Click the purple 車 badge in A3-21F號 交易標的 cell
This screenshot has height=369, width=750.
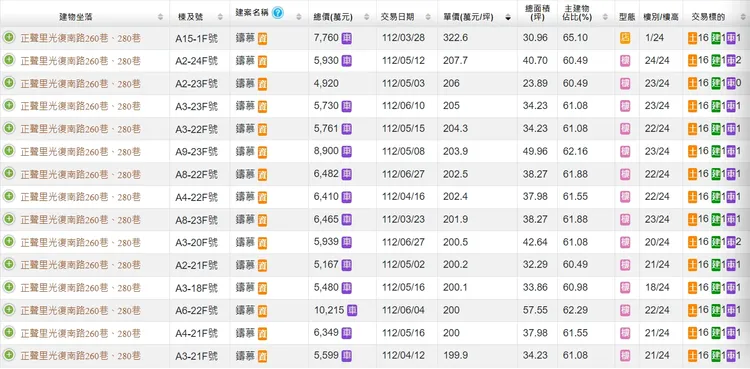coord(730,356)
